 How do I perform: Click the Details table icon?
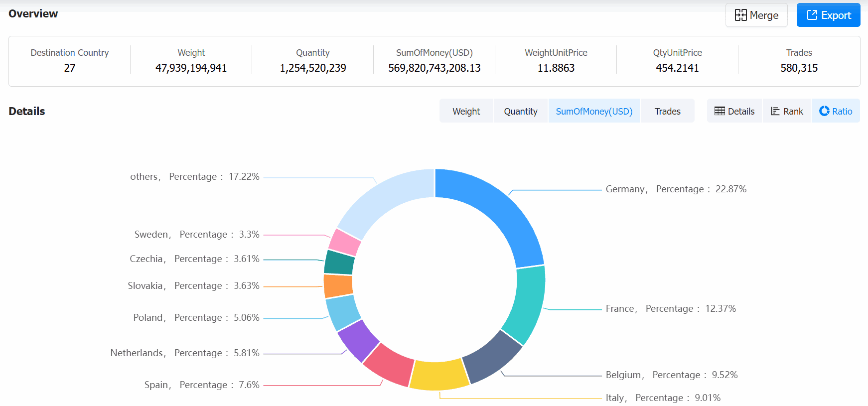click(x=720, y=111)
